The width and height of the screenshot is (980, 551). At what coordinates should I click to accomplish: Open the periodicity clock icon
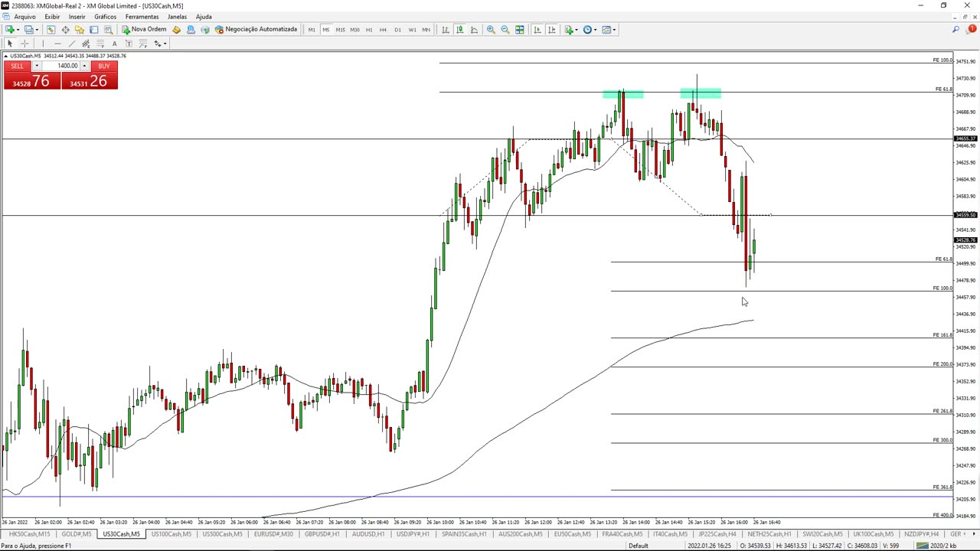(588, 30)
